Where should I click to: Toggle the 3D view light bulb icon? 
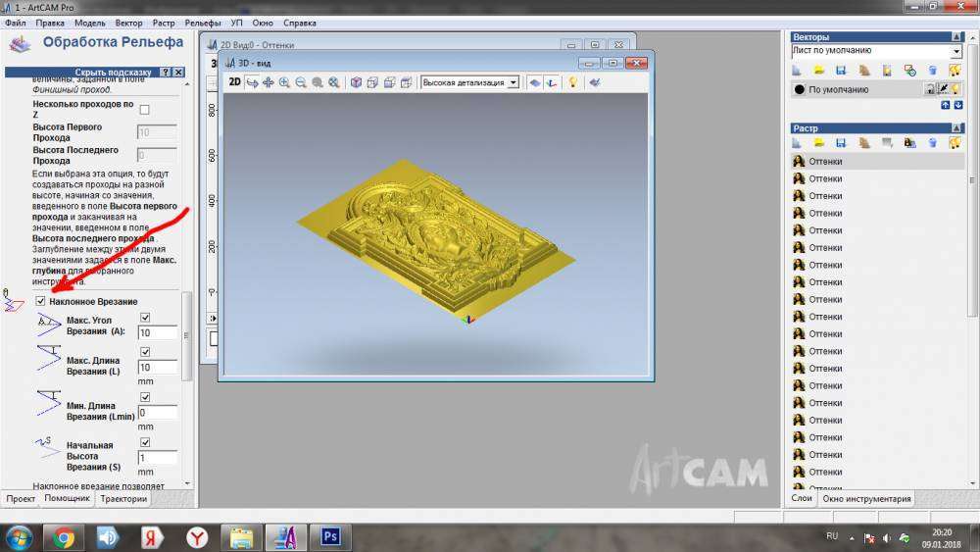573,83
